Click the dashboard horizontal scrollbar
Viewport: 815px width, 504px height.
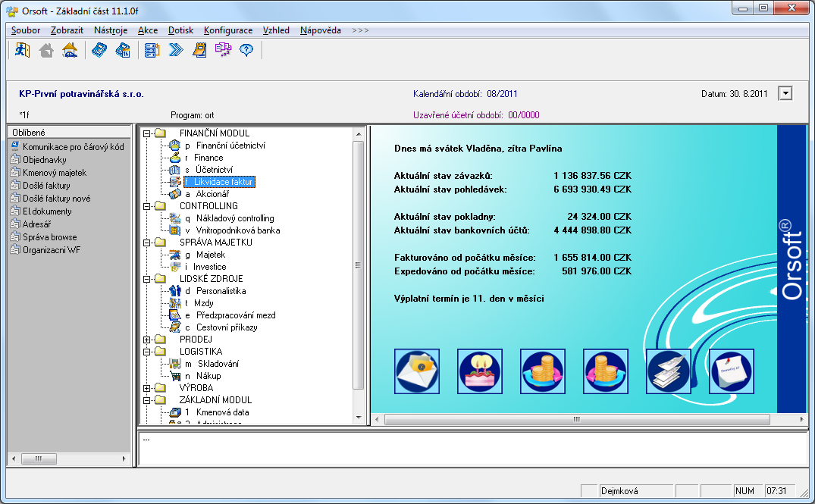[576, 419]
